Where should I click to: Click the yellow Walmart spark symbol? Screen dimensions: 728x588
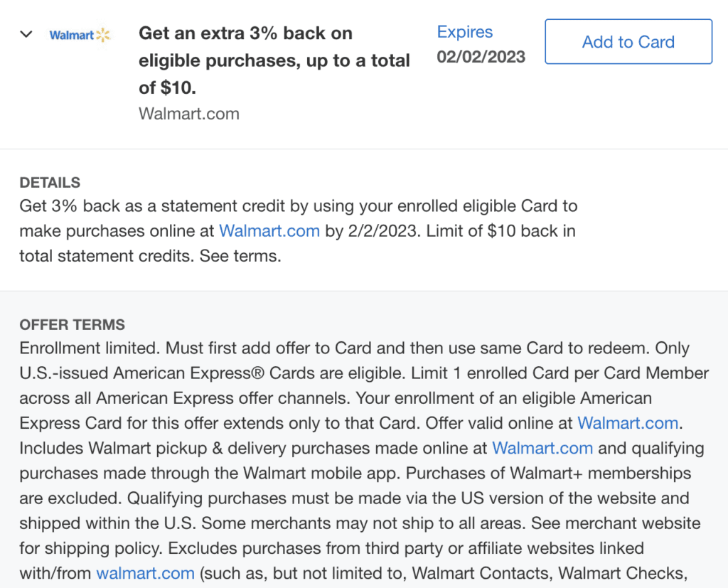tap(103, 35)
